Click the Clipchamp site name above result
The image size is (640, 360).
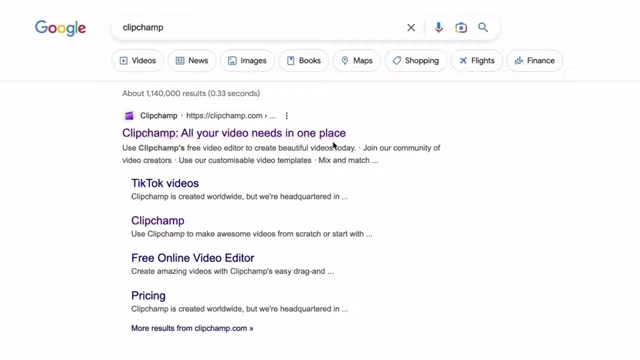pos(158,116)
